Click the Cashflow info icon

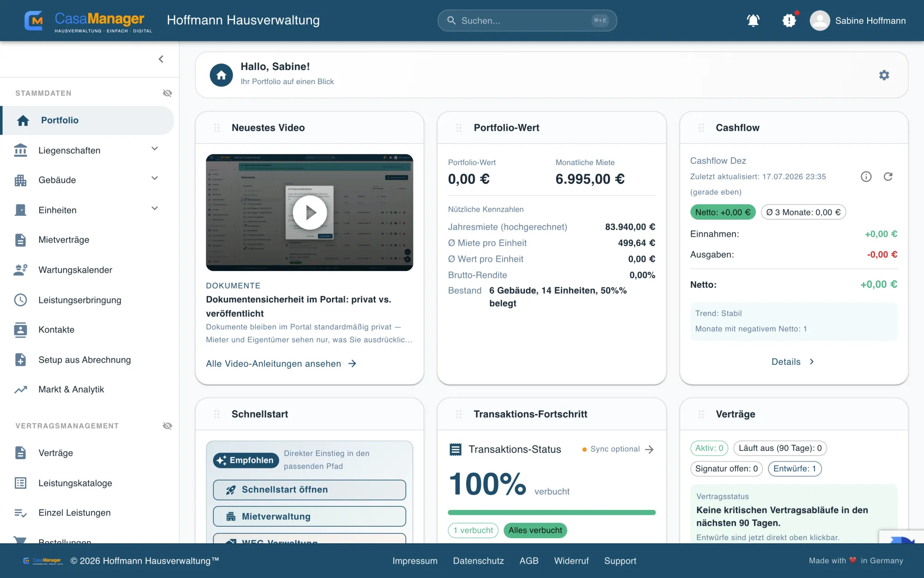point(866,177)
